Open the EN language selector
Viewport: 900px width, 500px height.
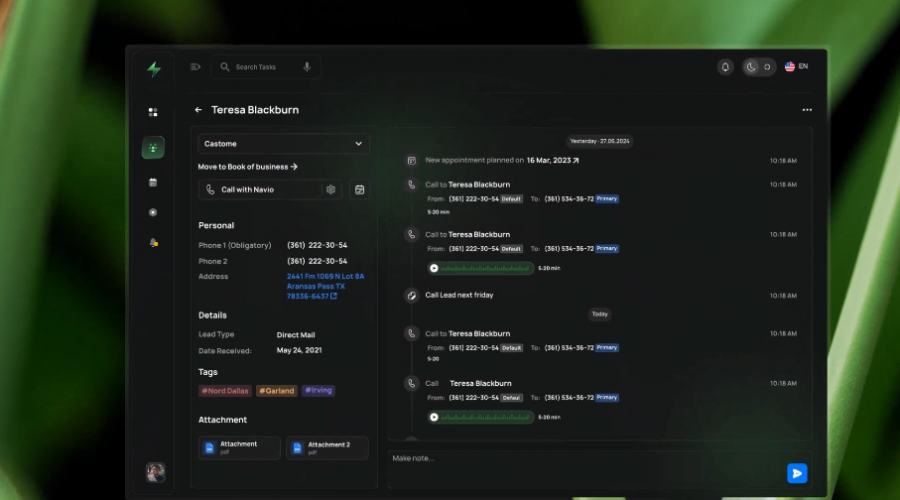(x=797, y=67)
